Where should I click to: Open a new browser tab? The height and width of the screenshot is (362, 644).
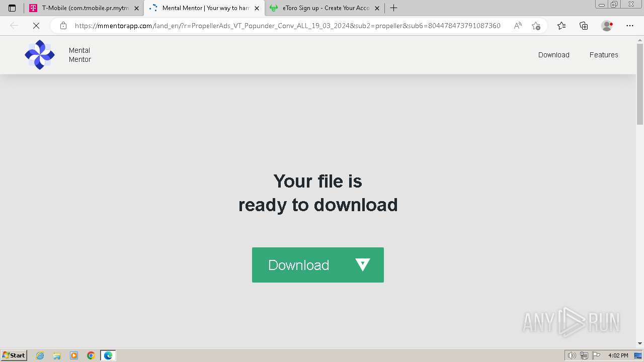[x=394, y=8]
